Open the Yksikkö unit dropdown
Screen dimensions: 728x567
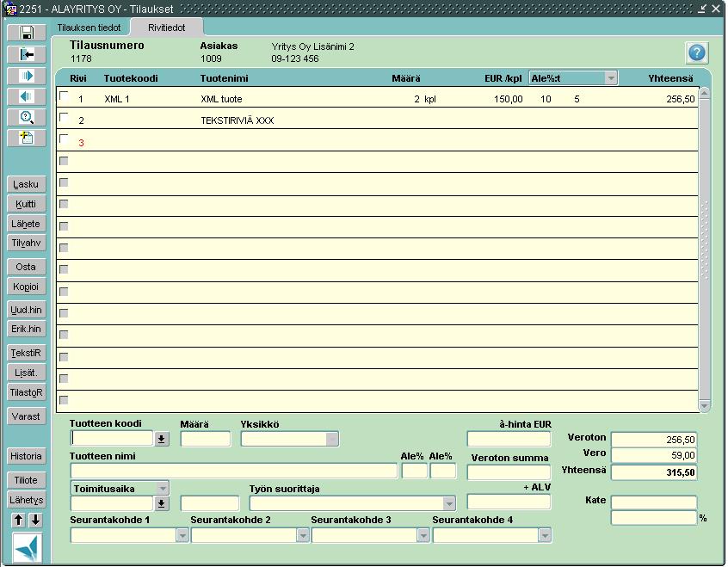click(331, 439)
